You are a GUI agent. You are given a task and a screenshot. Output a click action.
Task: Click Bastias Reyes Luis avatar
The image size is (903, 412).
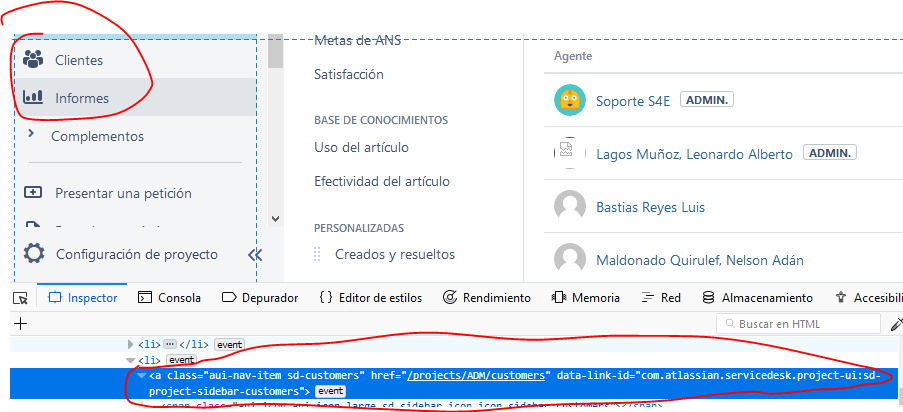click(570, 206)
